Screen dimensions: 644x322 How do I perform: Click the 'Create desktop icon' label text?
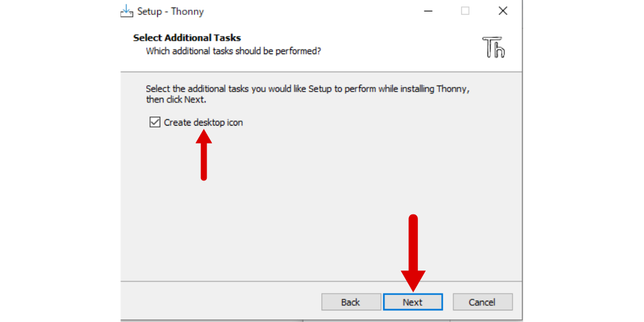coord(204,122)
